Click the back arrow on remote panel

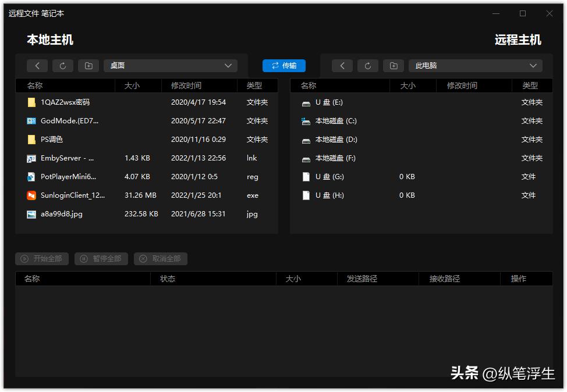pyautogui.click(x=342, y=66)
